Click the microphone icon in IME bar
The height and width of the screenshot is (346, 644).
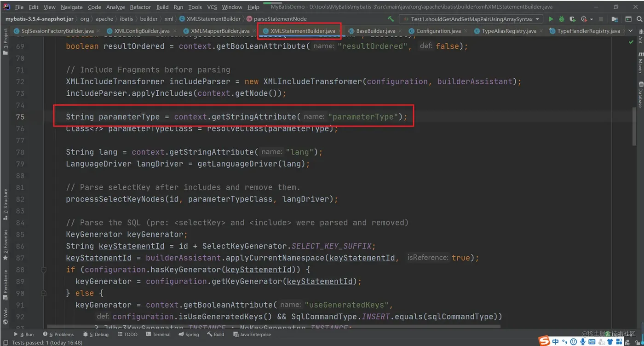pos(583,342)
